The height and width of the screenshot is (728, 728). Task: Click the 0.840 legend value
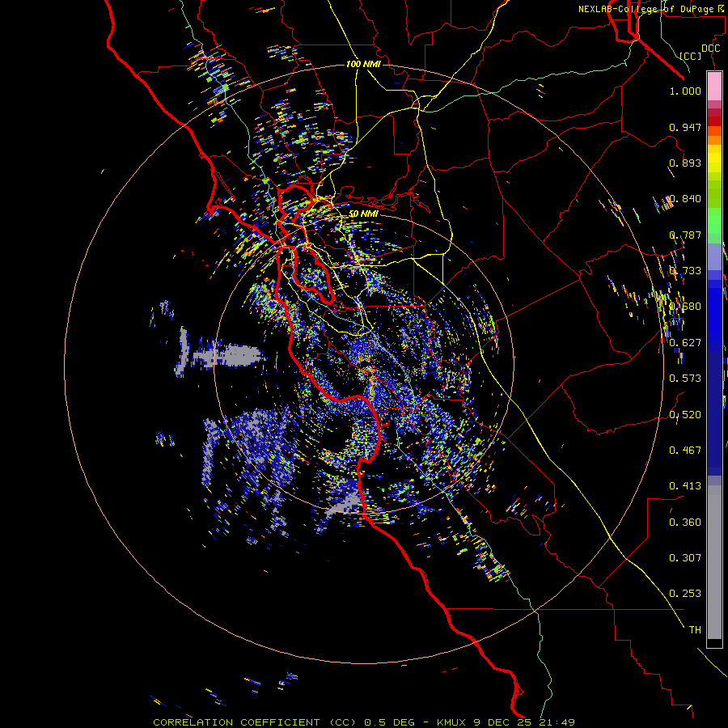pos(685,199)
